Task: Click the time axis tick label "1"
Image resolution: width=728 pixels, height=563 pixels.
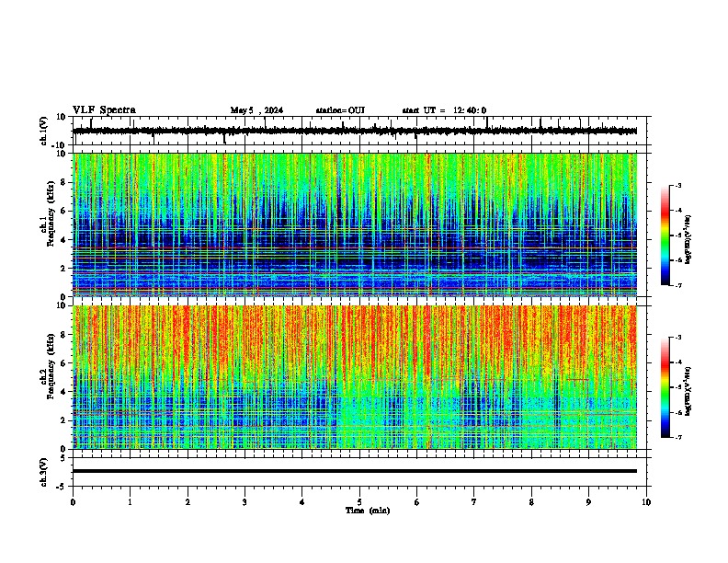Action: tap(130, 502)
